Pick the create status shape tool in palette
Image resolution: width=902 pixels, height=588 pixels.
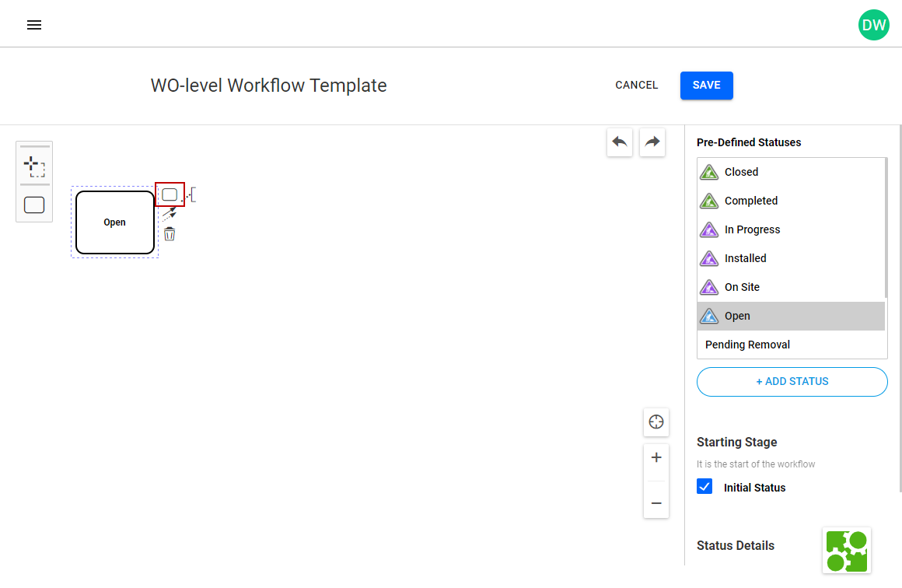click(34, 205)
